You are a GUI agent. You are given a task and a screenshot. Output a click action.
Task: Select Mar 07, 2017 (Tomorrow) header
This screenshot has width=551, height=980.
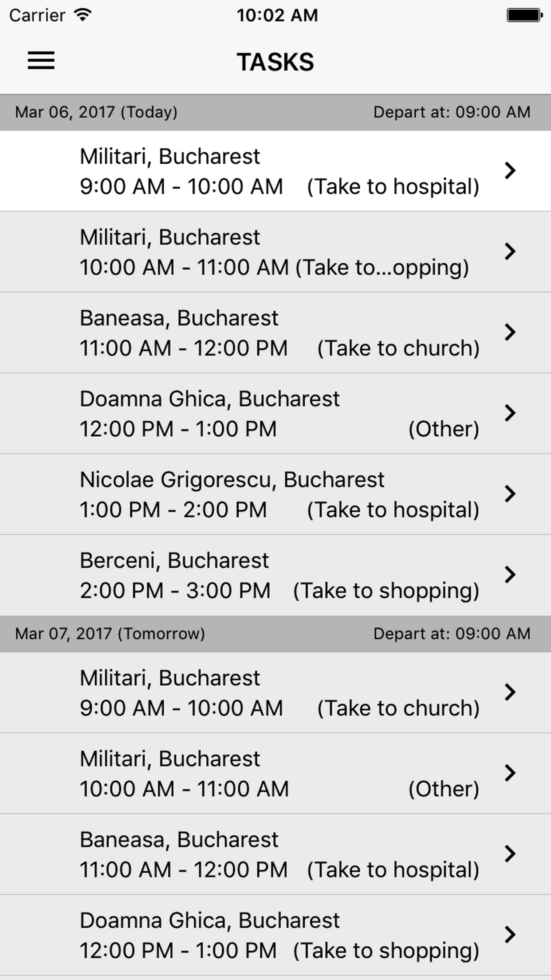coord(110,634)
